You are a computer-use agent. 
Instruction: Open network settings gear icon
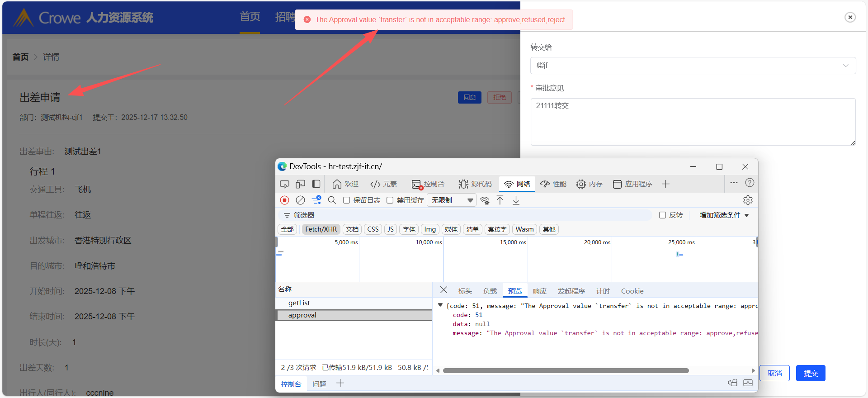point(748,200)
